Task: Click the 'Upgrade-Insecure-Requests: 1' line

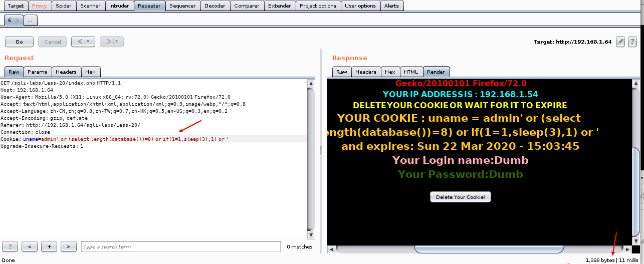Action: [x=42, y=146]
